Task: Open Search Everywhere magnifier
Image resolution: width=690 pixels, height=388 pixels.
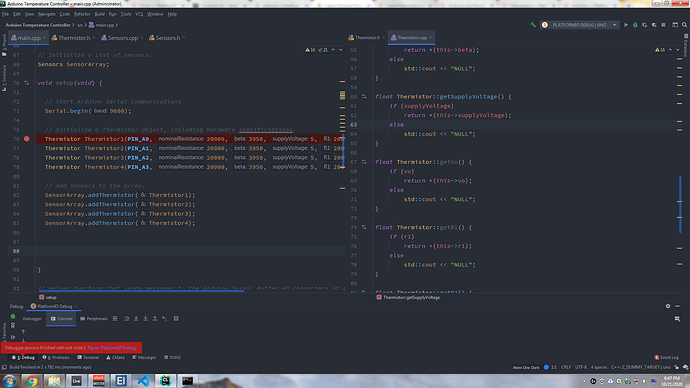Action: coord(684,25)
